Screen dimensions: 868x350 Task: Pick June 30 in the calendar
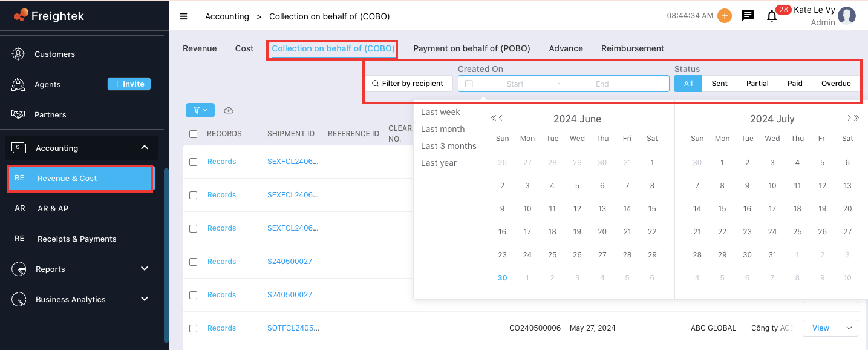pyautogui.click(x=502, y=278)
